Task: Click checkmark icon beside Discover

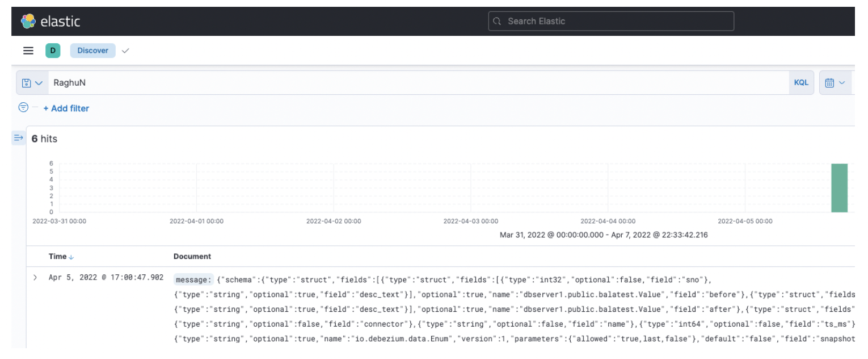Action: (x=125, y=51)
